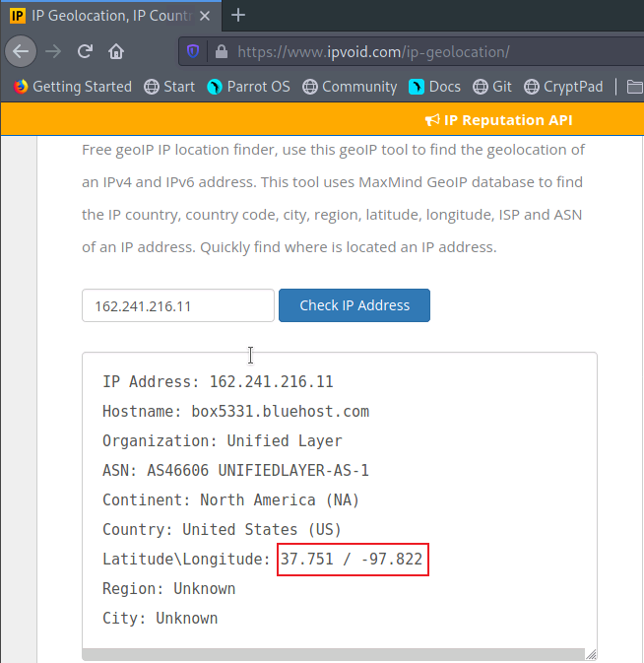This screenshot has width=644, height=663.
Task: Click the Forward navigation arrow
Action: point(54,51)
